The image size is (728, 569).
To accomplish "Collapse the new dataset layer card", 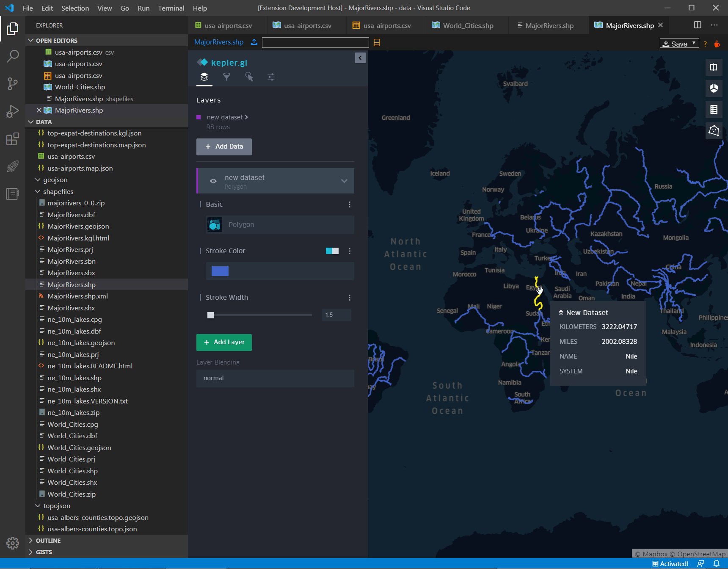I will point(344,181).
